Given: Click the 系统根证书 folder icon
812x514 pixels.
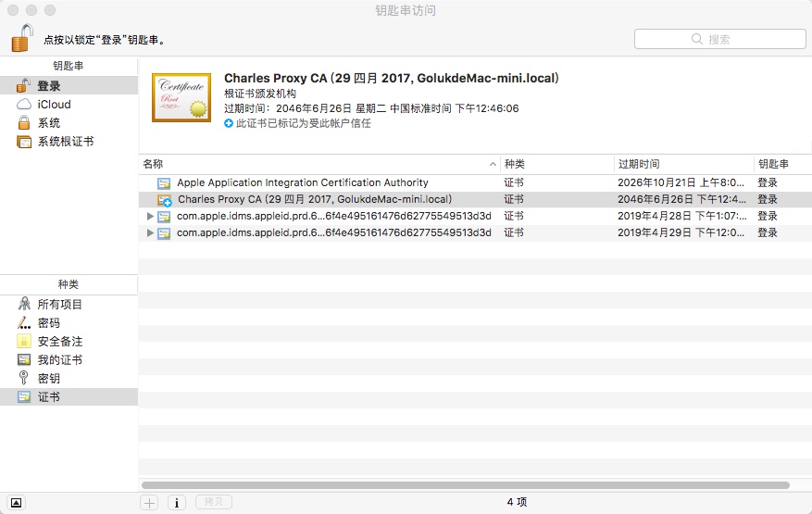Looking at the screenshot, I should click(x=24, y=142).
